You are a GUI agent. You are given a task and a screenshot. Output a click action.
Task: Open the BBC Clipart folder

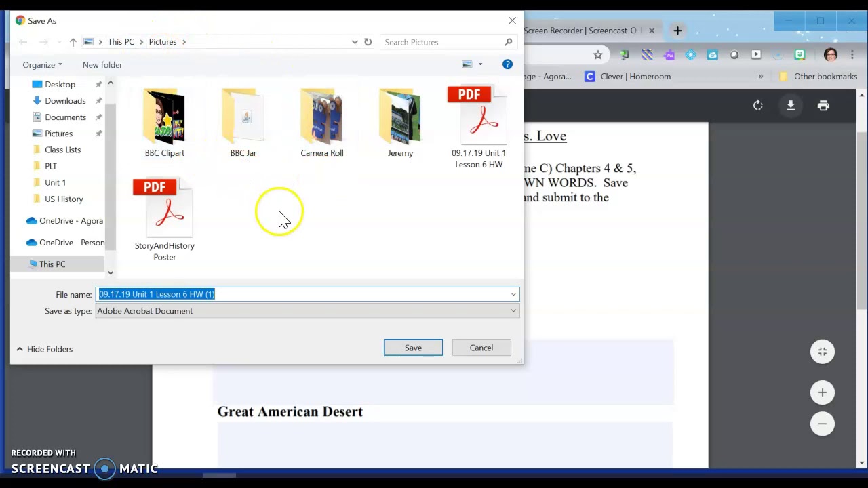click(164, 123)
